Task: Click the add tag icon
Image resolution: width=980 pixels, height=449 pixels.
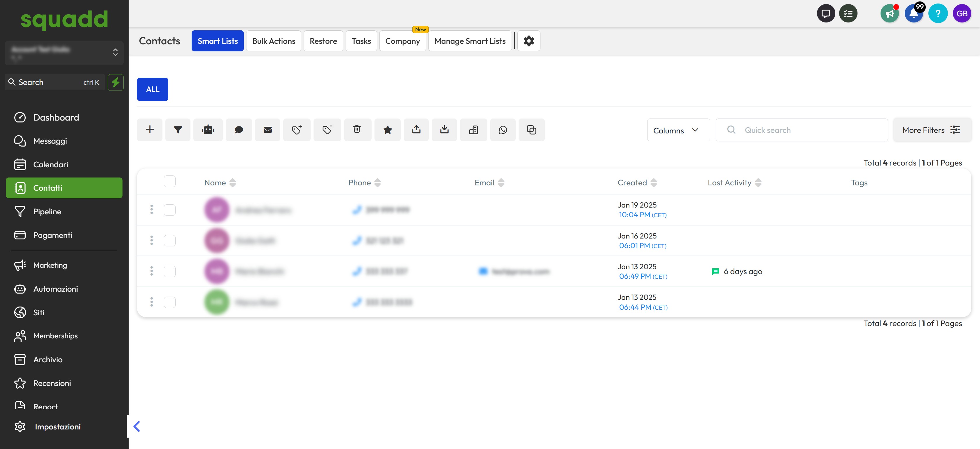Action: tap(296, 130)
